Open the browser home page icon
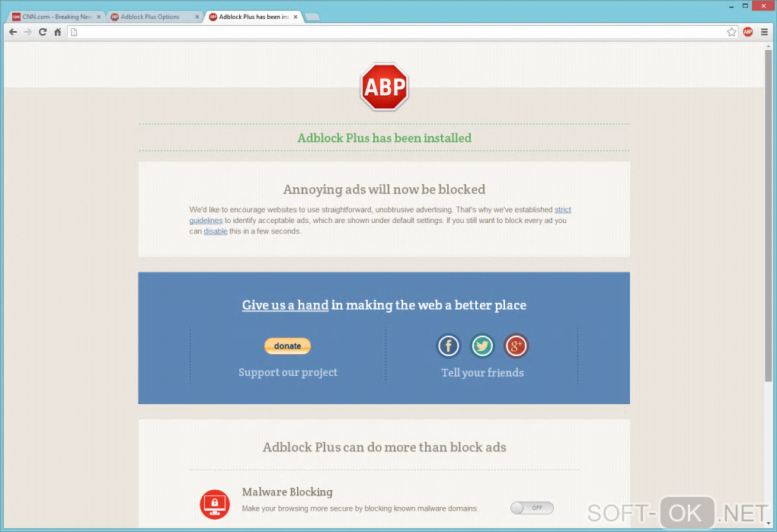The image size is (777, 532). (57, 32)
